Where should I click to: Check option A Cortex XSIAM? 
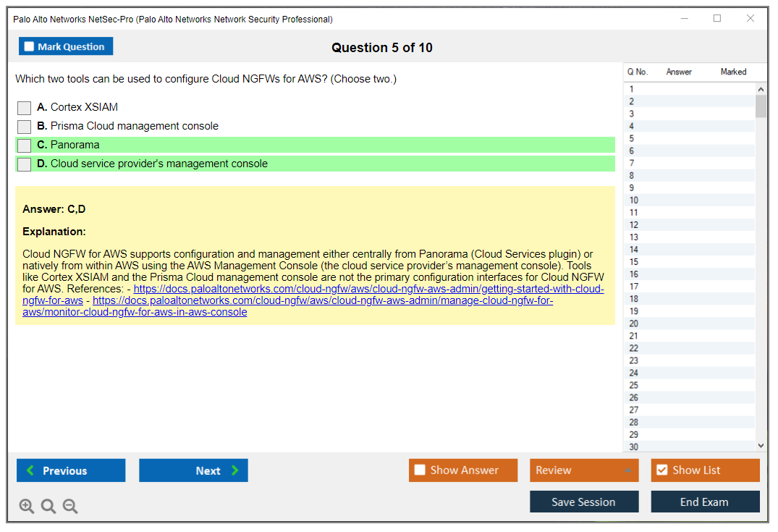pos(25,108)
